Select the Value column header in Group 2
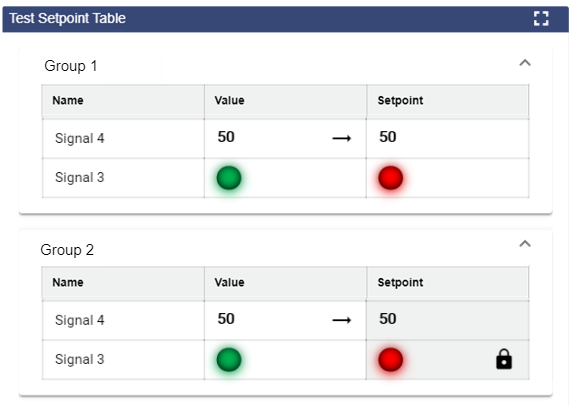 (x=229, y=282)
